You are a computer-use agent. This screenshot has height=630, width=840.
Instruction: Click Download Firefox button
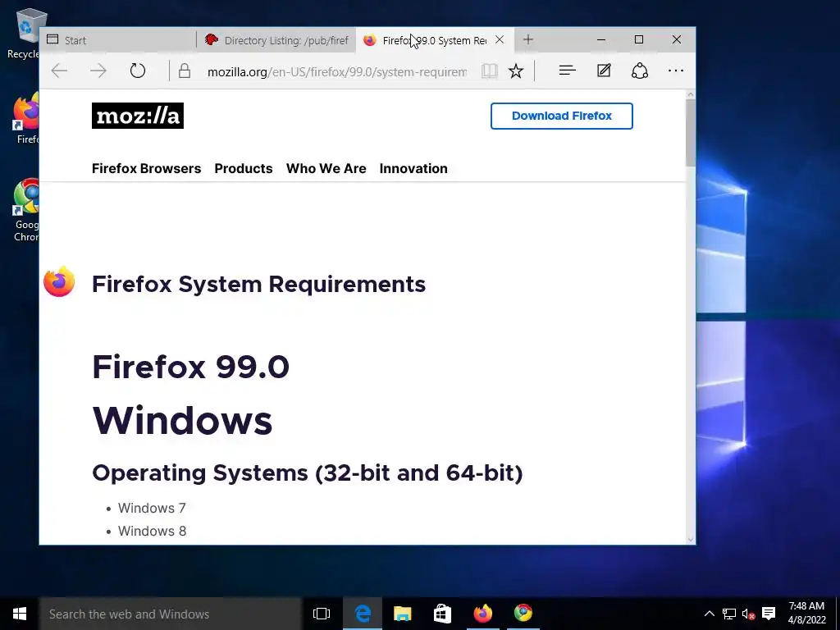click(561, 116)
